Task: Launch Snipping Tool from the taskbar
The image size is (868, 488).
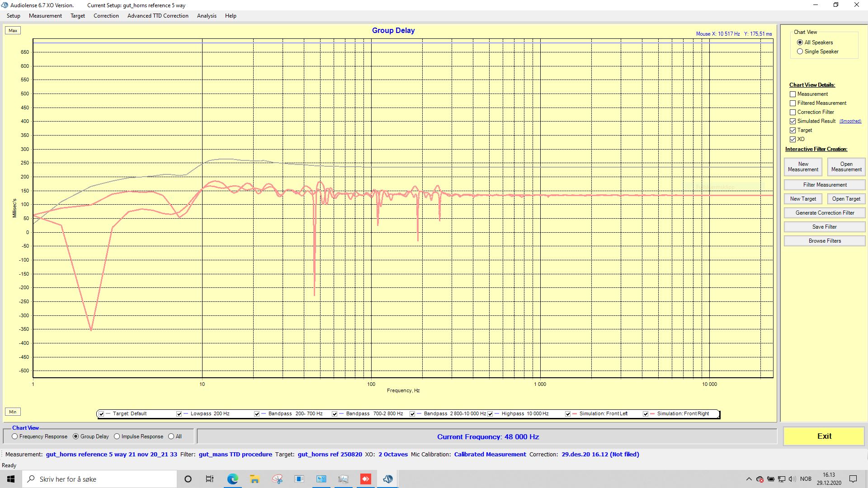Action: pos(277,479)
